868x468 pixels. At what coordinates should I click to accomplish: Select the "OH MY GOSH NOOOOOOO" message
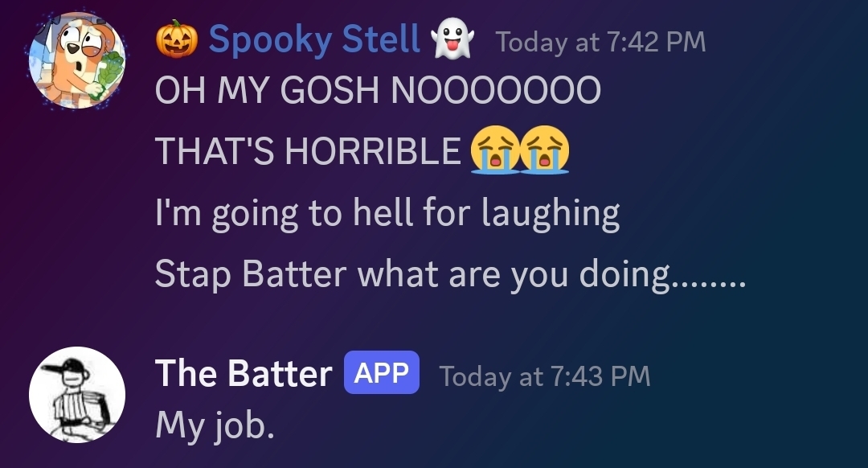click(x=378, y=90)
